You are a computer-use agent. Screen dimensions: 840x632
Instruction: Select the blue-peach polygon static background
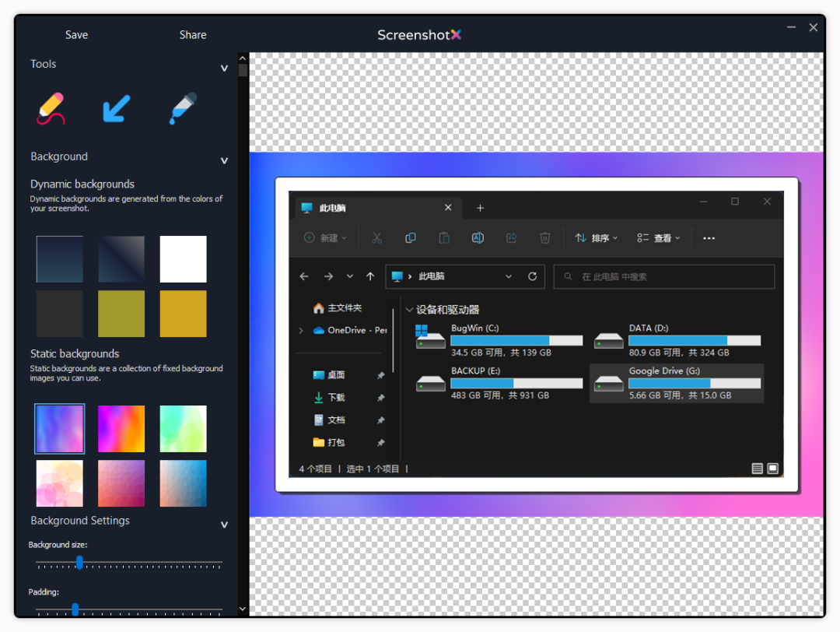[184, 483]
